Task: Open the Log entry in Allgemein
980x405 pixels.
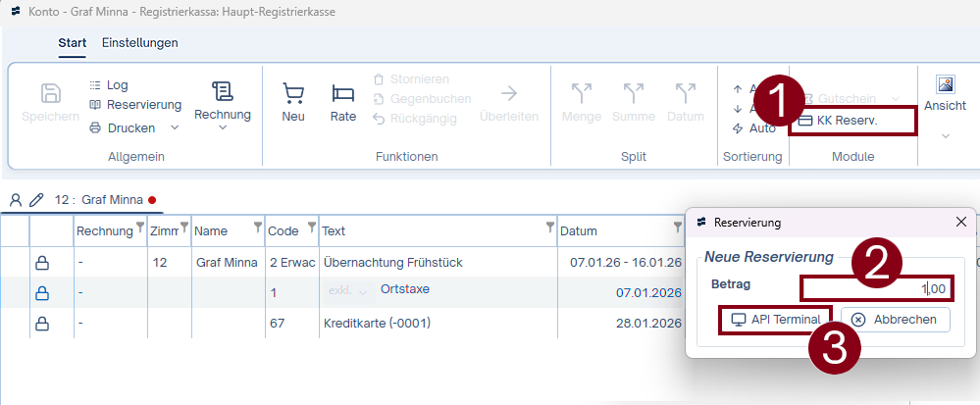Action: [x=116, y=85]
